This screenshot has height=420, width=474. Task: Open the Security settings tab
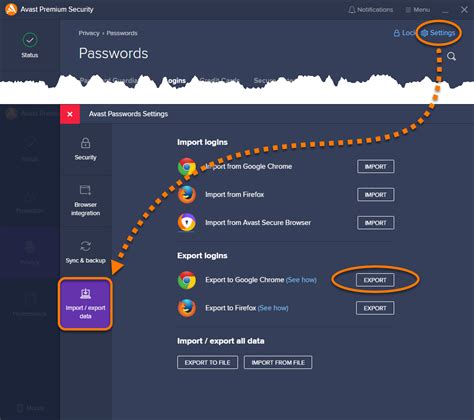point(86,149)
